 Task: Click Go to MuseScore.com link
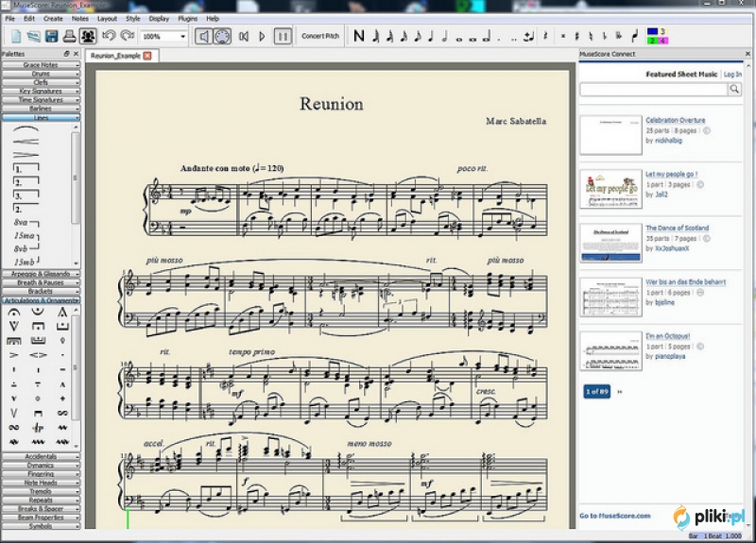(615, 516)
